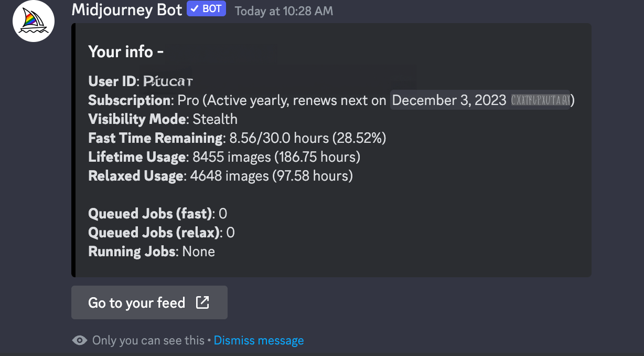644x356 pixels.
Task: Open the Go to your feed button
Action: (x=149, y=302)
